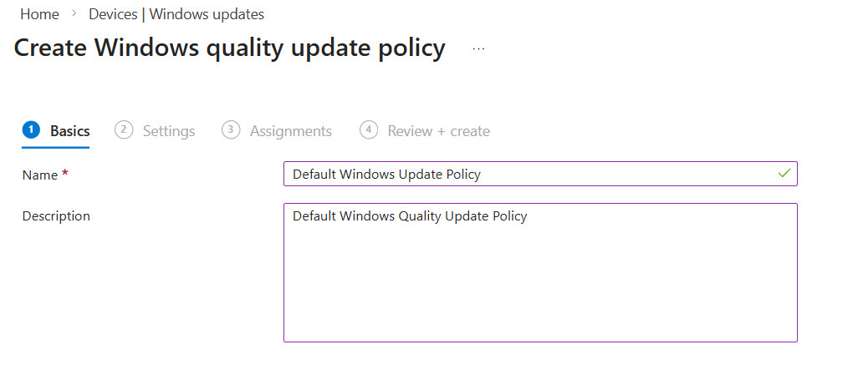Click the red required asterisk
This screenshot has height=385, width=868.
65,175
